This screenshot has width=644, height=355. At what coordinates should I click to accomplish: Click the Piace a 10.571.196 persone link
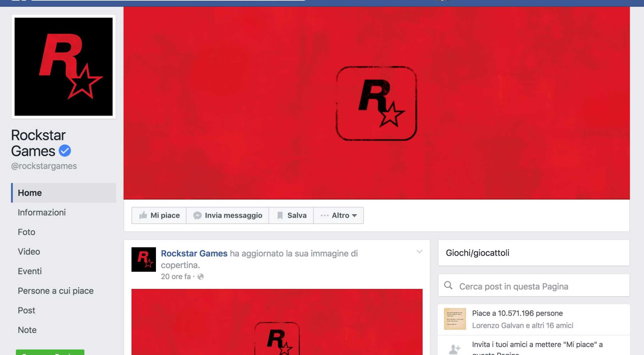(x=517, y=313)
